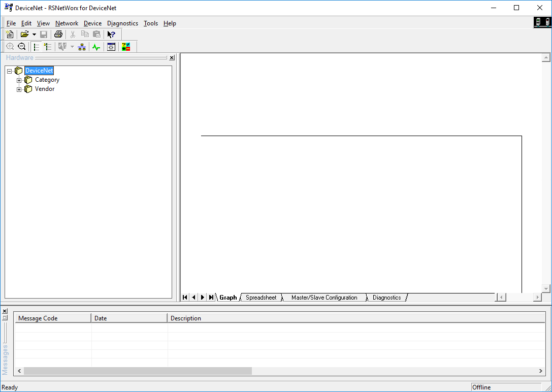Viewport: 552px width, 392px height.
Task: Open the recent files dropdown arrow
Action: [x=34, y=35]
